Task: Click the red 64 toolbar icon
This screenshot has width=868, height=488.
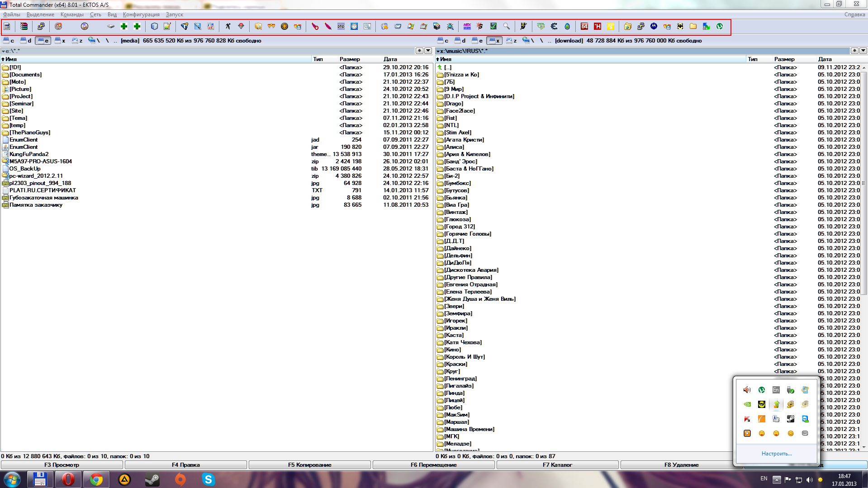Action: (584, 26)
